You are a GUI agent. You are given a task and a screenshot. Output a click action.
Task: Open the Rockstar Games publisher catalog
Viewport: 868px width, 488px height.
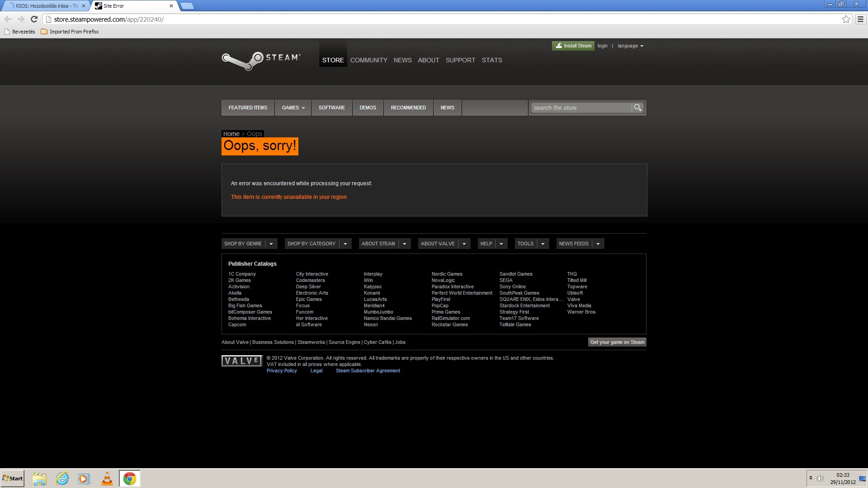450,324
